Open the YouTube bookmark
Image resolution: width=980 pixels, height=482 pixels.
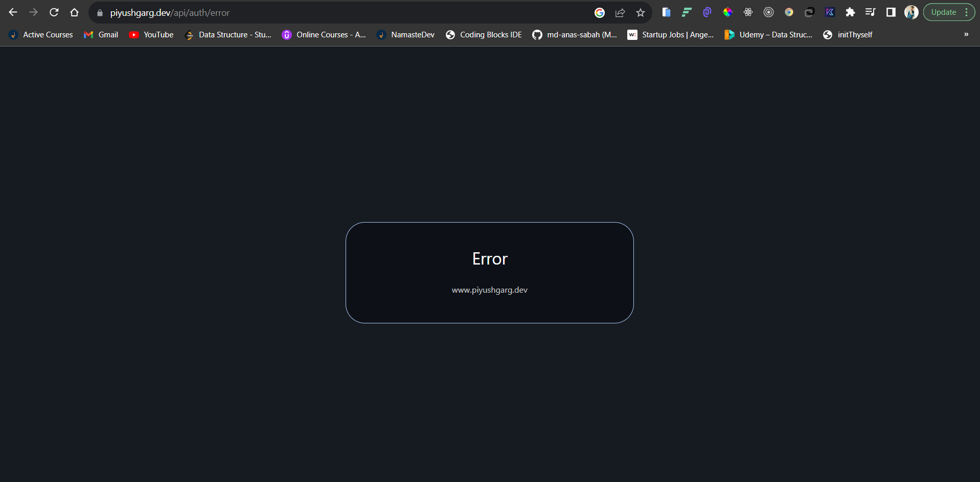151,35
